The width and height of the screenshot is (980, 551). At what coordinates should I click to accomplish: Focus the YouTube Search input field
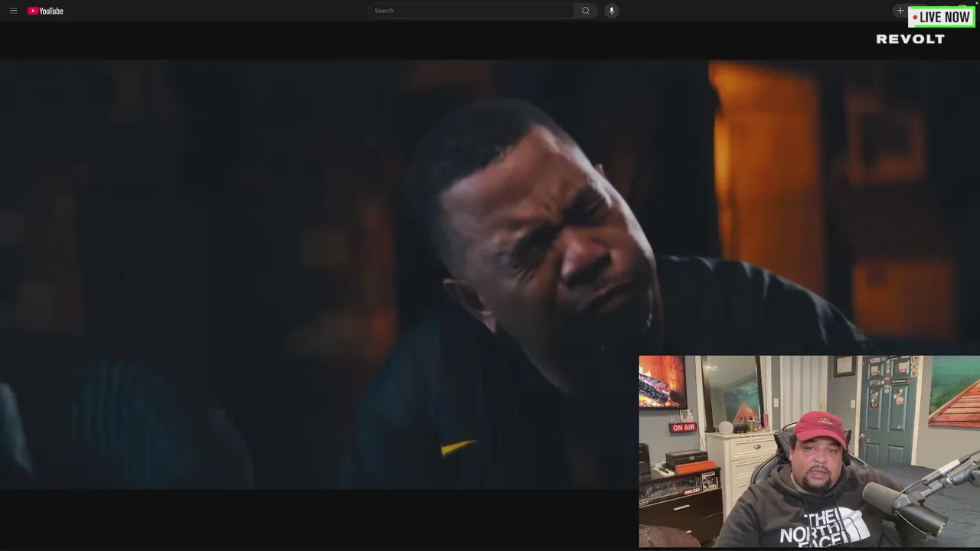tap(471, 11)
